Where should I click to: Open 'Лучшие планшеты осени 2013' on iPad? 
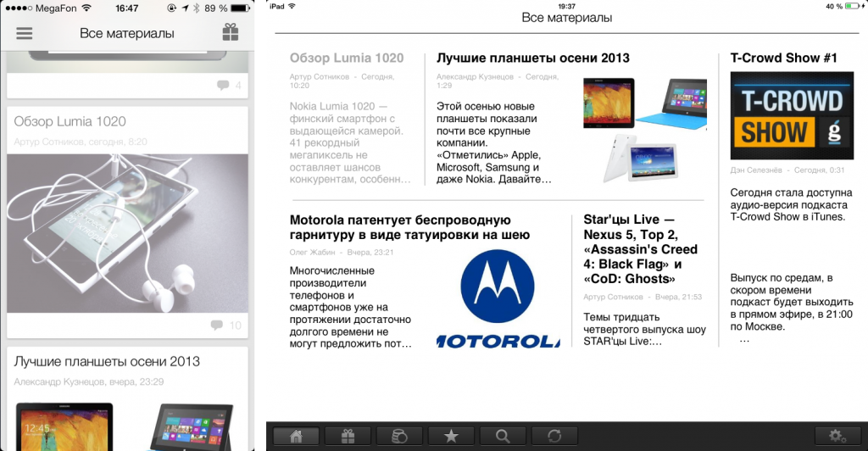pos(532,58)
